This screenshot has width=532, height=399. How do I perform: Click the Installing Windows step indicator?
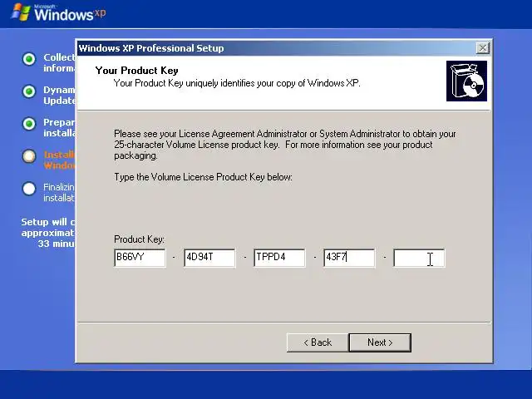pyautogui.click(x=29, y=156)
